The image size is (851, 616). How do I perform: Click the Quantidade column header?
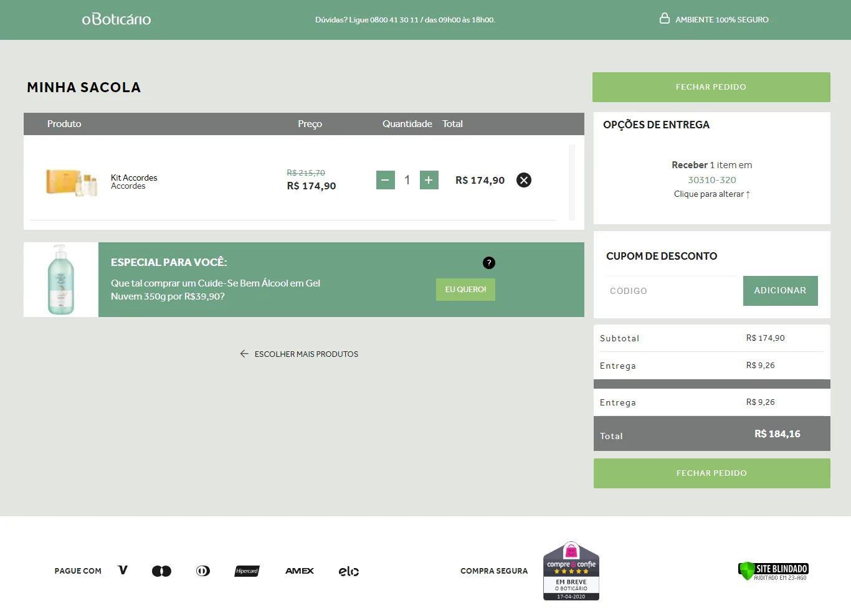click(x=407, y=124)
